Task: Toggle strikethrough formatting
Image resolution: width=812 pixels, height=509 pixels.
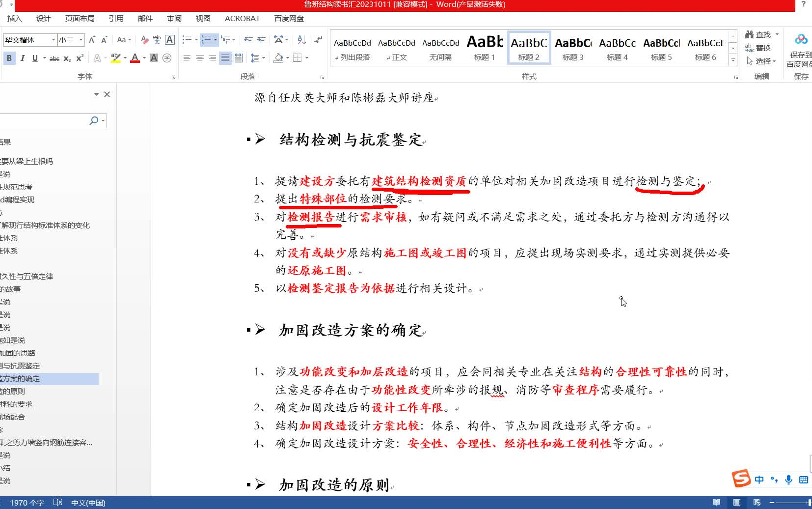Action: (54, 58)
